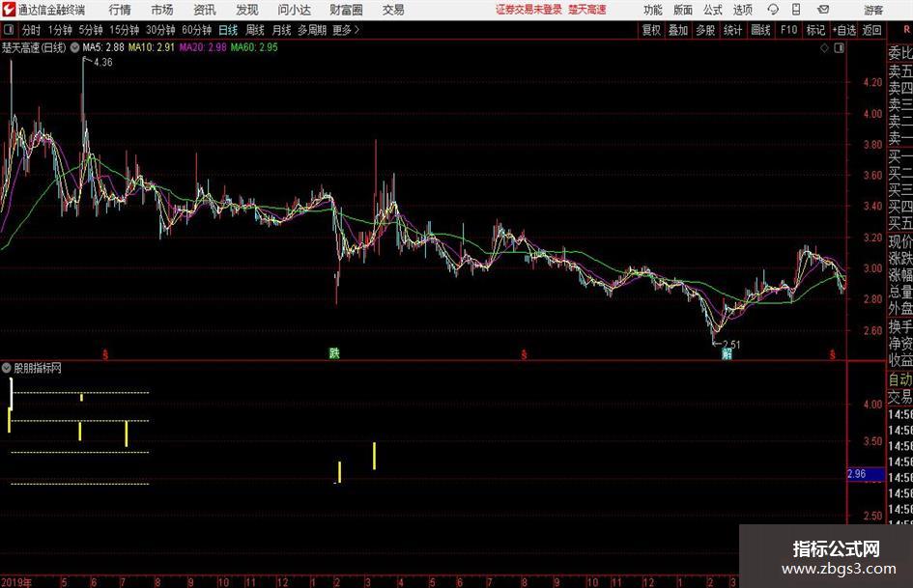This screenshot has width=913, height=588.
Task: Click the 叠加 overlay toolbar button
Action: click(x=678, y=30)
